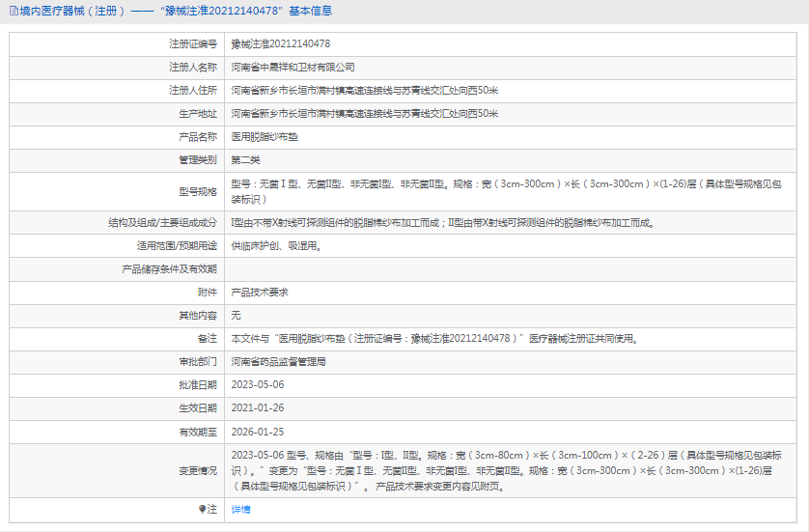809x532 pixels.
Task: Select approval date 2023-05-06
Action: pos(258,385)
